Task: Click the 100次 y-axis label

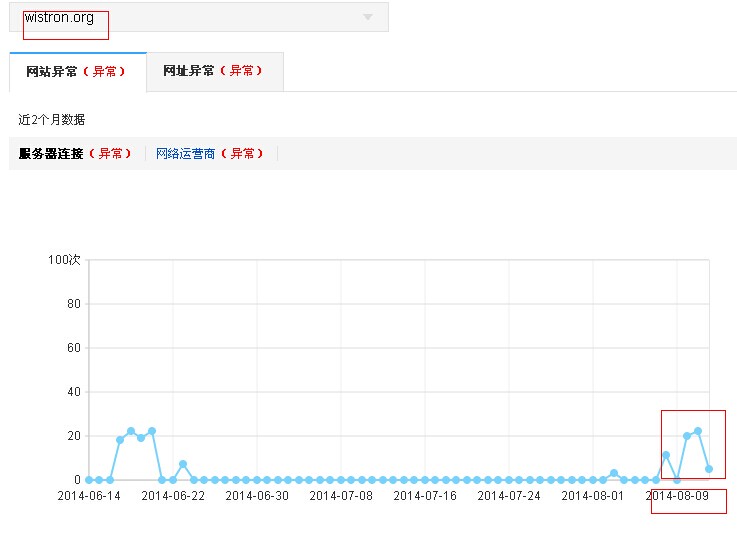Action: [x=63, y=260]
